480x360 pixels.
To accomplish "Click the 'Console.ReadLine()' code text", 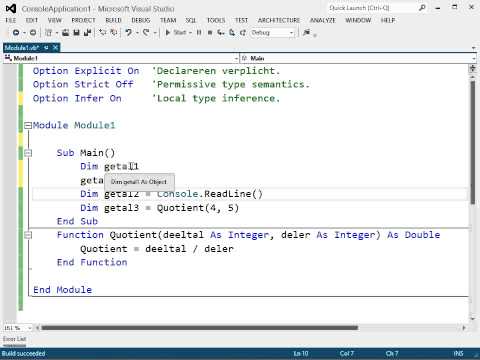I will (x=210, y=194).
